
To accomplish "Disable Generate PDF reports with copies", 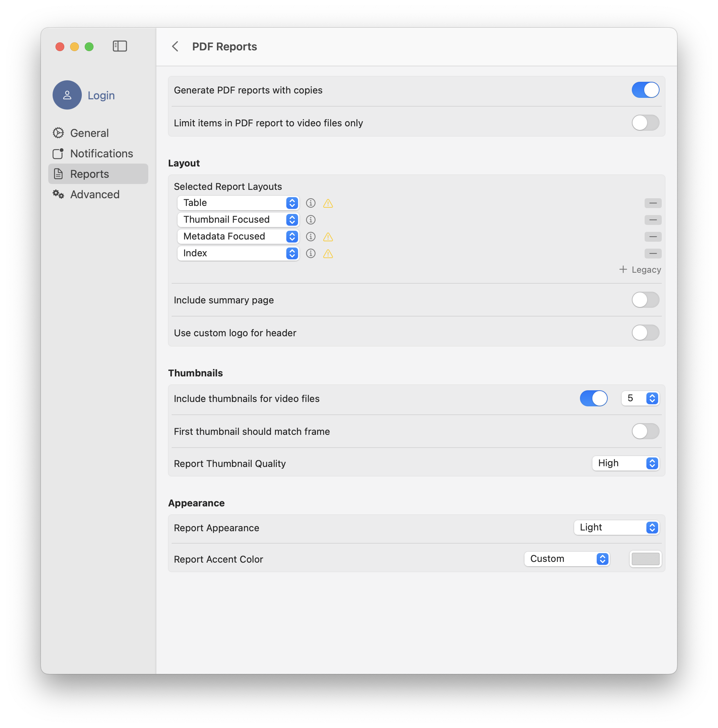I will [645, 90].
